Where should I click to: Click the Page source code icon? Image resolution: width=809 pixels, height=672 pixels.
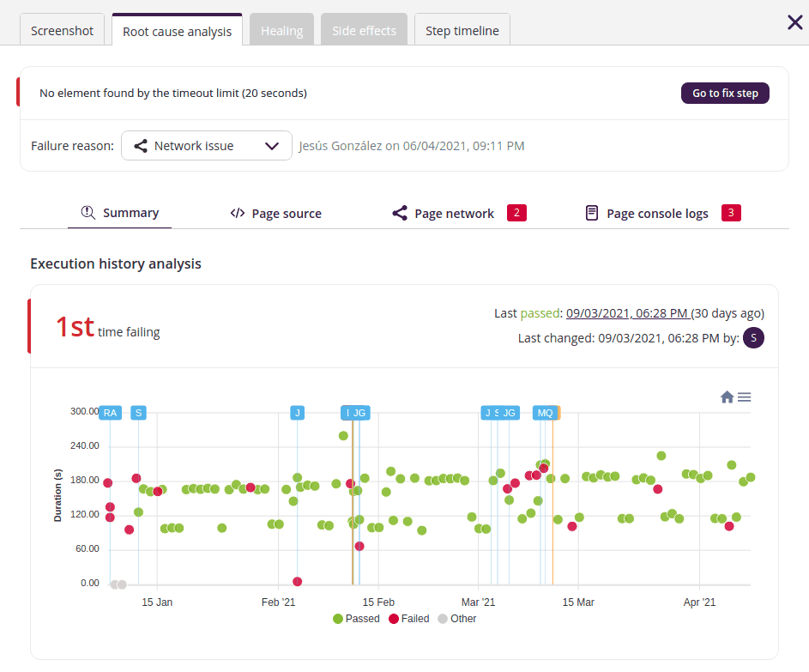(x=238, y=213)
